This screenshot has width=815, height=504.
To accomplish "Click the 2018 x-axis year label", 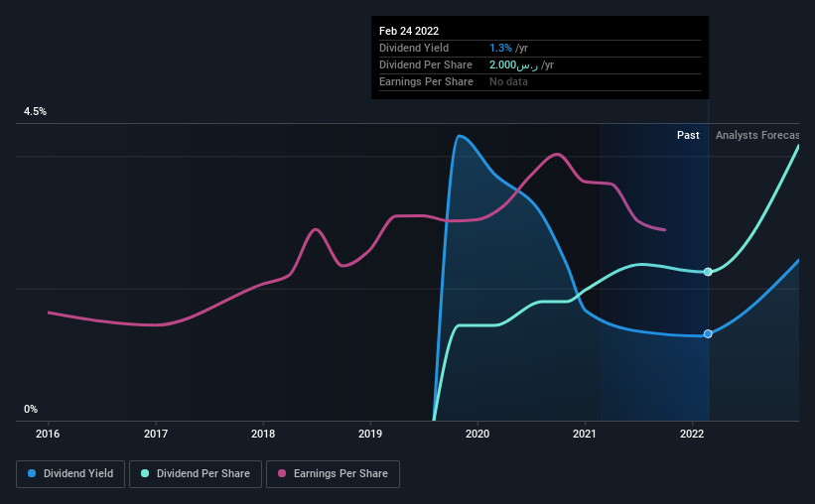I will (x=263, y=434).
